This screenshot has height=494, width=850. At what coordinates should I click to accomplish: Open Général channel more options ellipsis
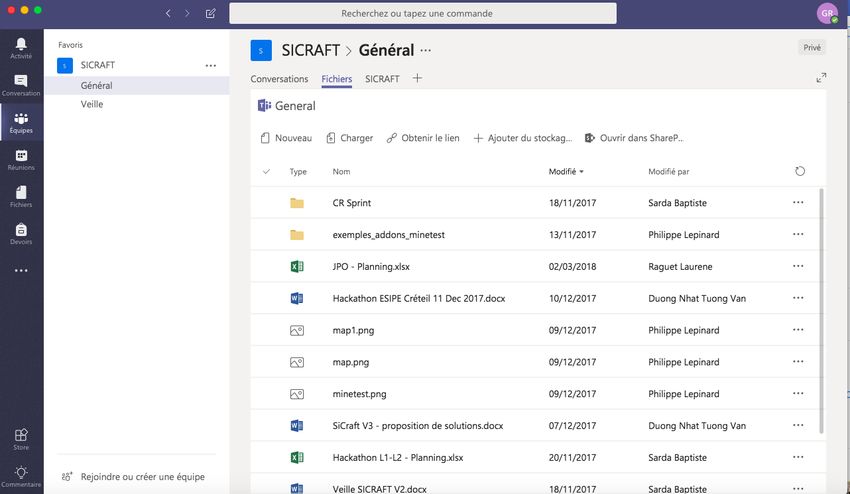426,50
